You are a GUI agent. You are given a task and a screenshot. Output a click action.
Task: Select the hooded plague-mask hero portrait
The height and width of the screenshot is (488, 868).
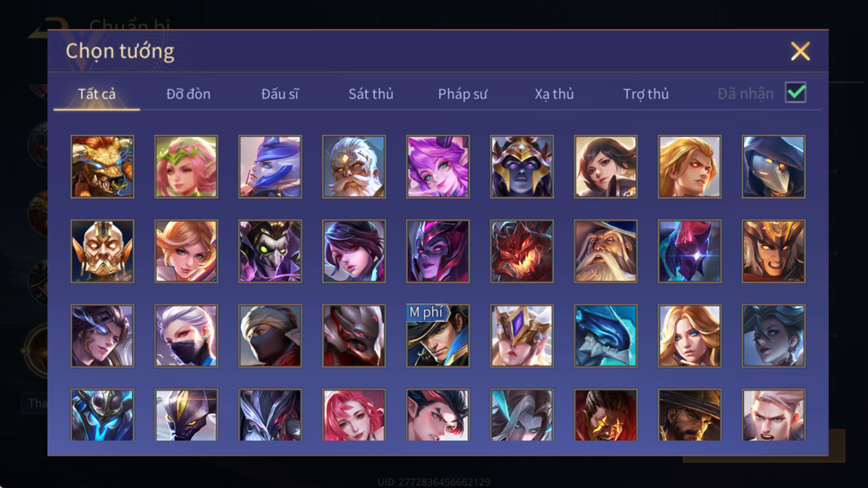coord(774,166)
